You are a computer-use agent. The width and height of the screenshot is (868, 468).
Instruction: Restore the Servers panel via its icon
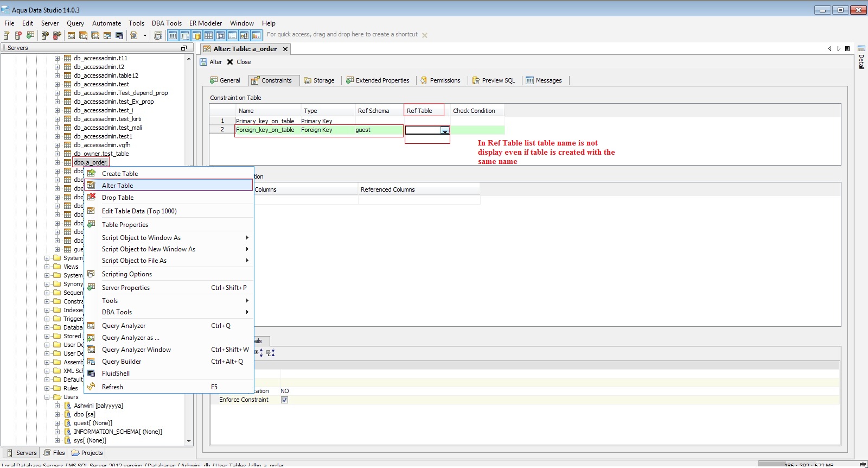pyautogui.click(x=184, y=48)
